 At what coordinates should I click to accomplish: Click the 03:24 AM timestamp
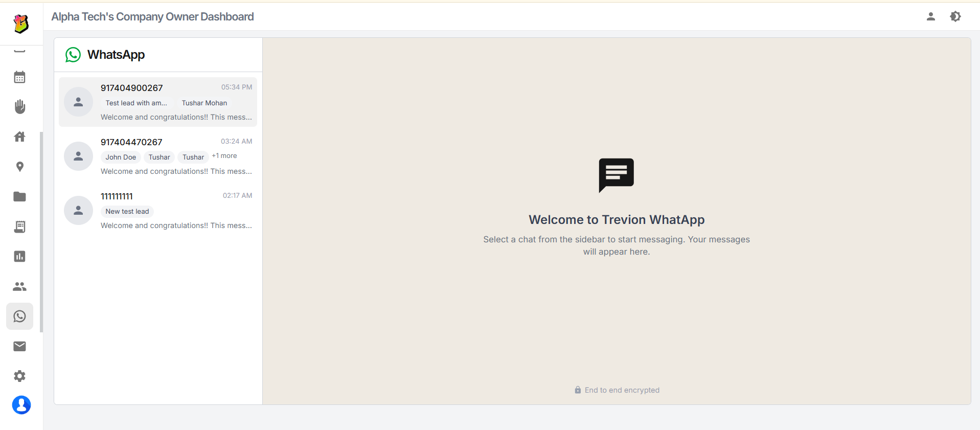point(237,142)
